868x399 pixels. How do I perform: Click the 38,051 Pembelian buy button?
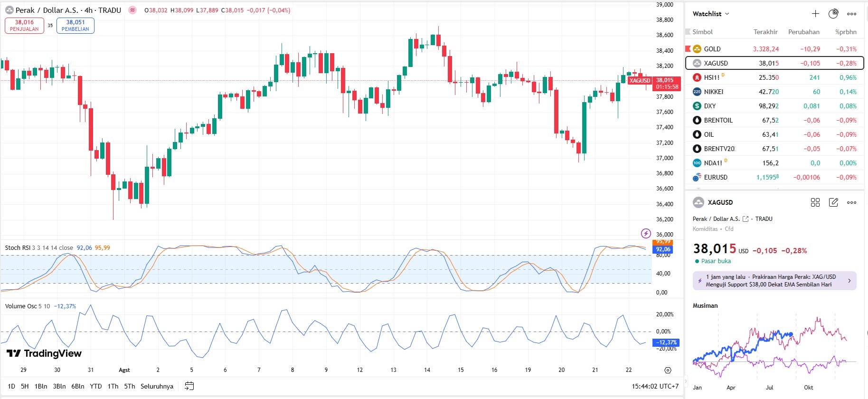coord(75,26)
